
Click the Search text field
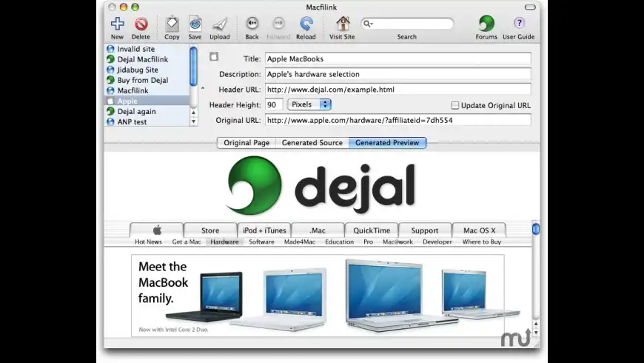406,24
